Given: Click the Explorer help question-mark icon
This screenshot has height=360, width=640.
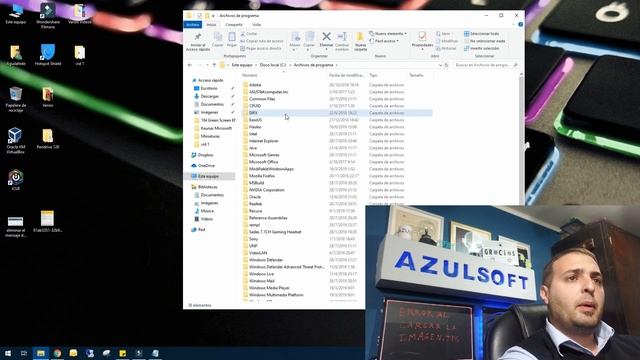Looking at the screenshot, I should point(520,24).
